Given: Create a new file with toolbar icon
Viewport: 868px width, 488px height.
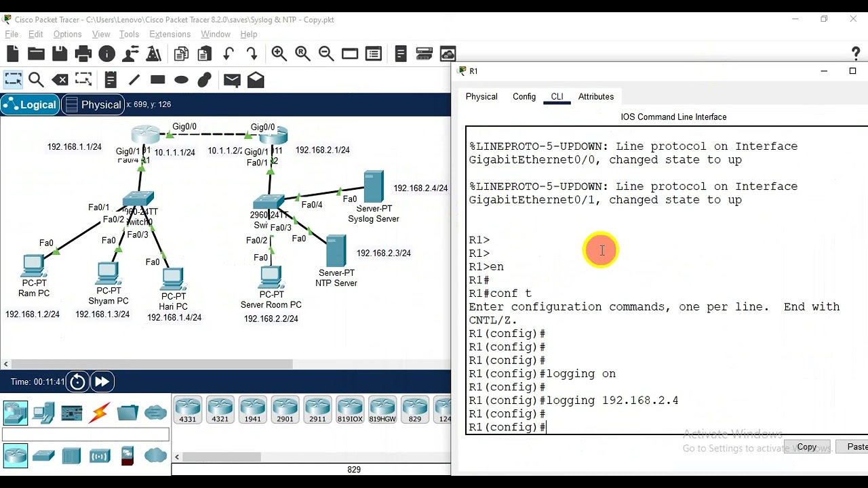Looking at the screenshot, I should [x=13, y=54].
